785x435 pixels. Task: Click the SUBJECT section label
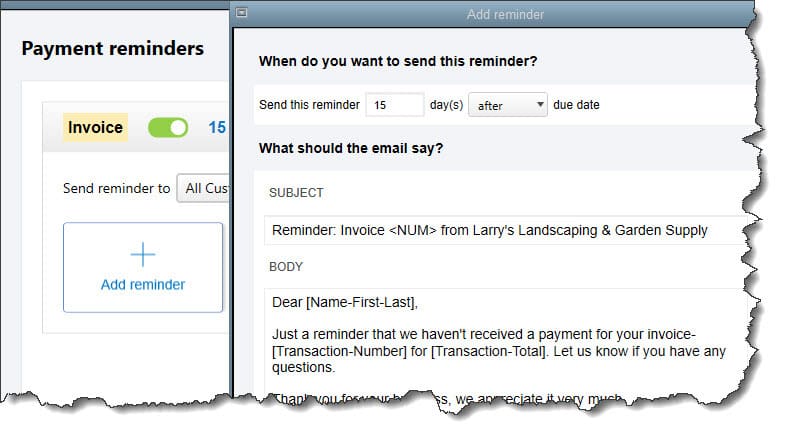coord(296,193)
